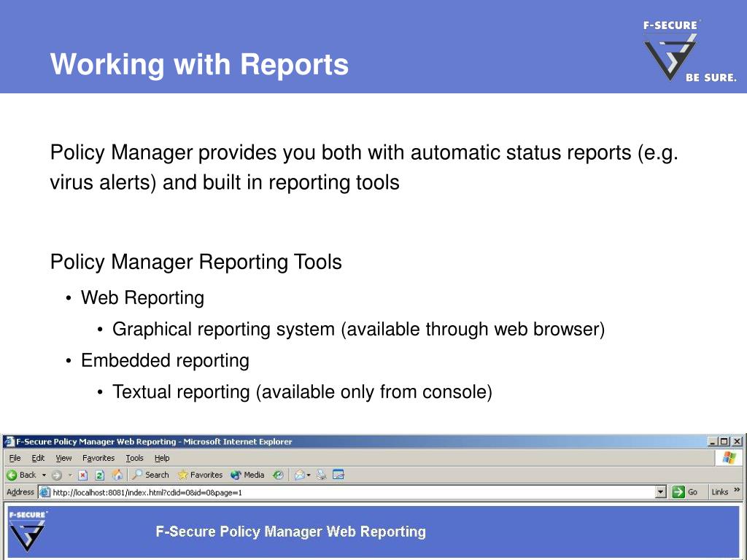Click the address bar URL field
Screen dimensions: 747x560
coord(352,492)
